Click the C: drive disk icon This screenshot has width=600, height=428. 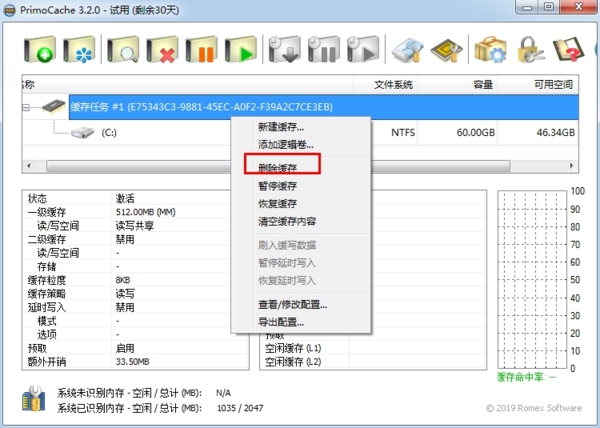82,133
